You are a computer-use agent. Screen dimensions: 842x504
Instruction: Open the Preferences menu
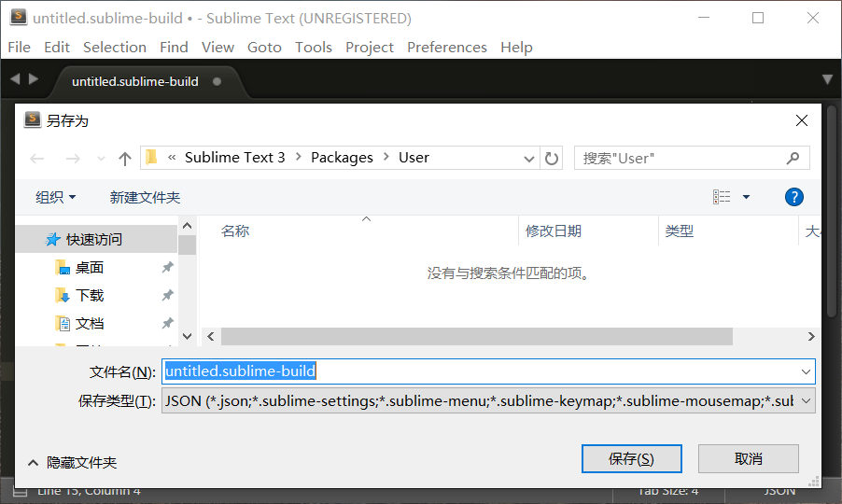pos(447,48)
